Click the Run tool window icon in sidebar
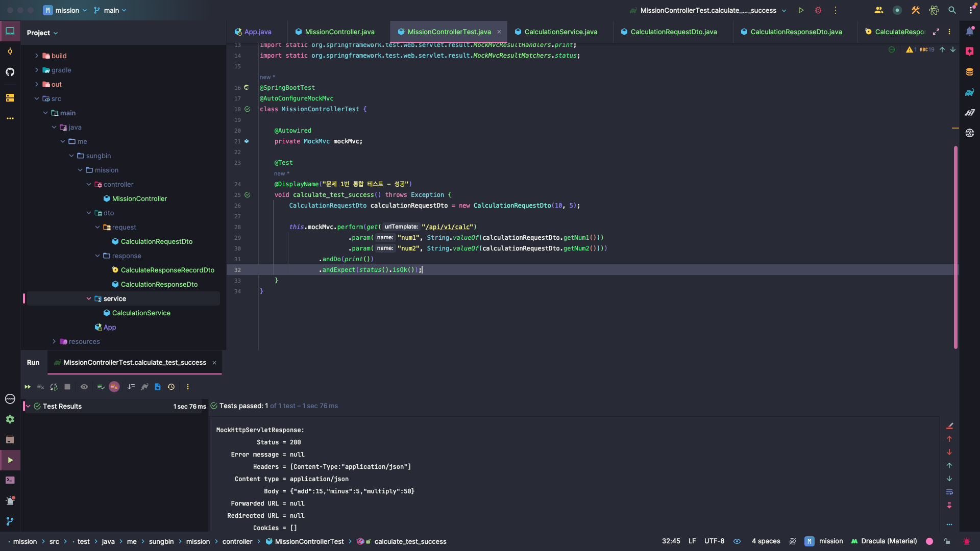Image resolution: width=980 pixels, height=551 pixels. coord(10,460)
